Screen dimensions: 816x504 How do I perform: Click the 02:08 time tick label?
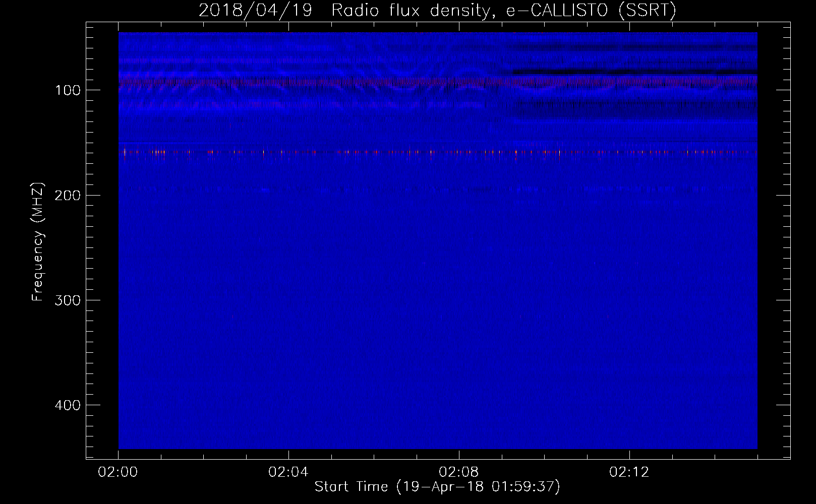459,472
